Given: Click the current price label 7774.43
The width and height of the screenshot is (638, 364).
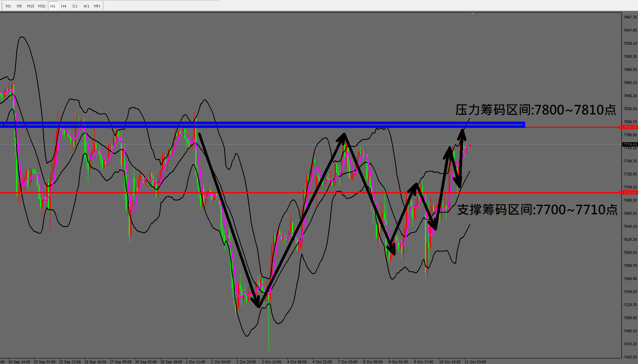Looking at the screenshot, I should [630, 145].
